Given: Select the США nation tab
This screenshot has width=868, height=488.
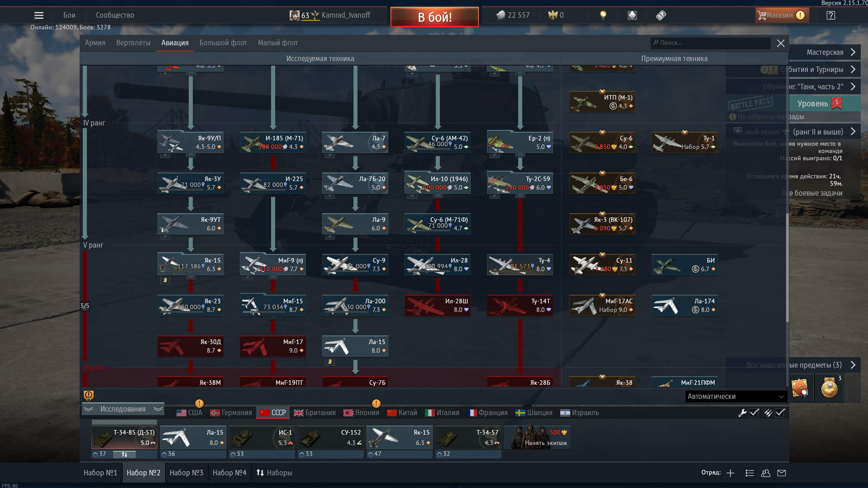Looking at the screenshot, I should tap(190, 413).
